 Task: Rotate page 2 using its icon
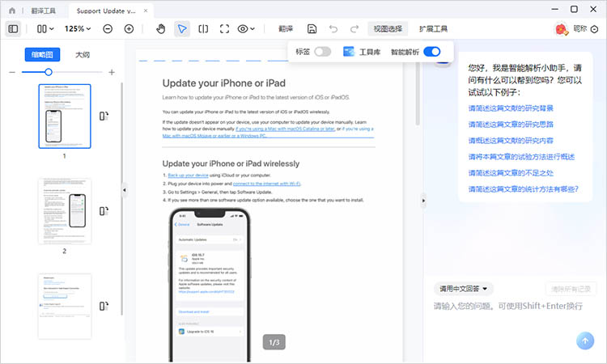(104, 211)
